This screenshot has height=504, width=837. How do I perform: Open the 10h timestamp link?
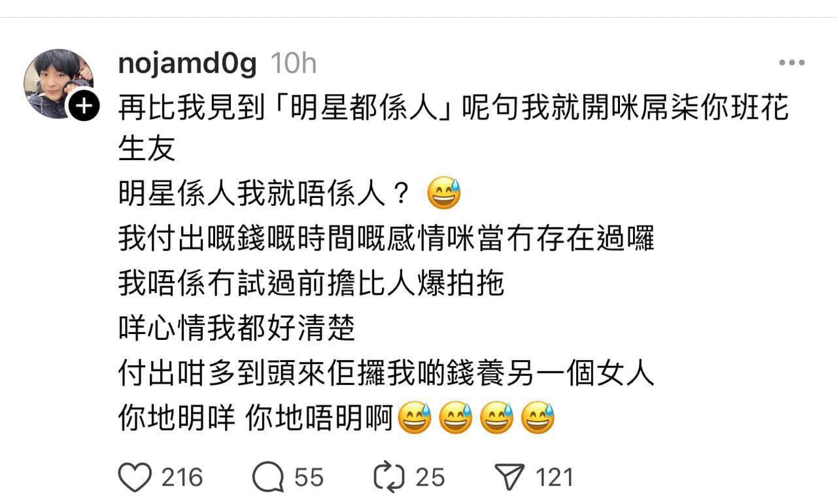point(294,64)
